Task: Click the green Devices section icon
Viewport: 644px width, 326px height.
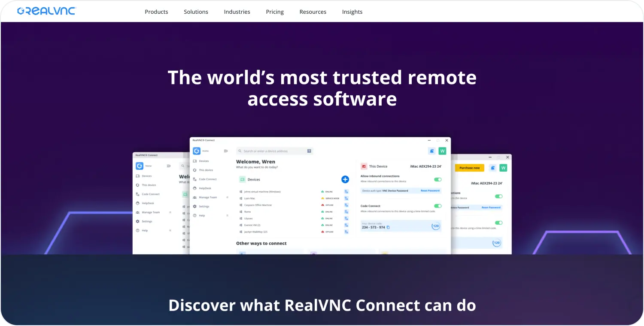Action: [x=242, y=179]
